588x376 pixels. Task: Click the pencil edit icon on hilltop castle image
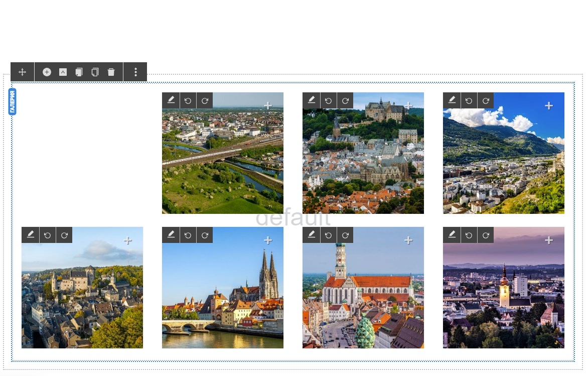coord(312,100)
